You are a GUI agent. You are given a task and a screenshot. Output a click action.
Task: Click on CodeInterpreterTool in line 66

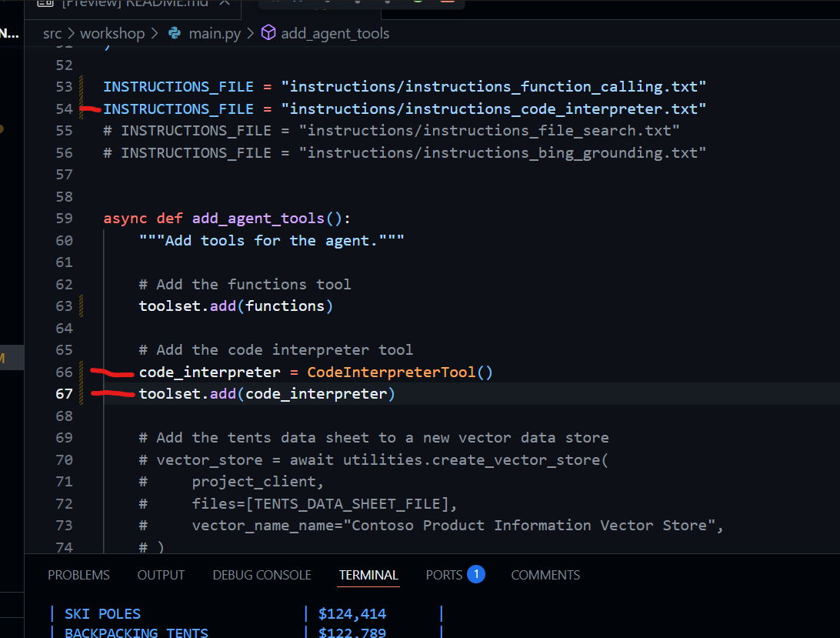392,372
